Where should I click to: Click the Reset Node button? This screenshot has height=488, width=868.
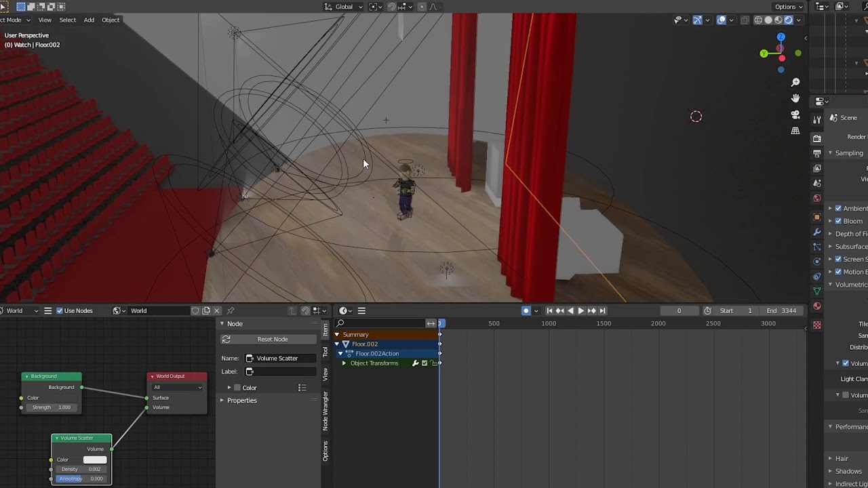(x=272, y=339)
